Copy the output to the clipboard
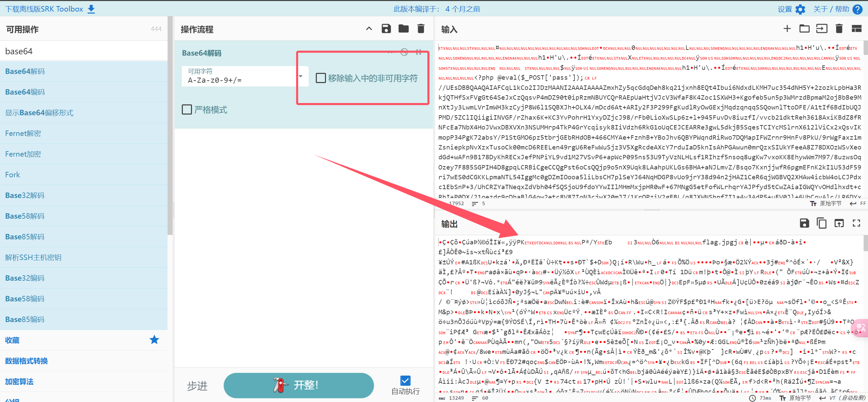 tap(822, 223)
